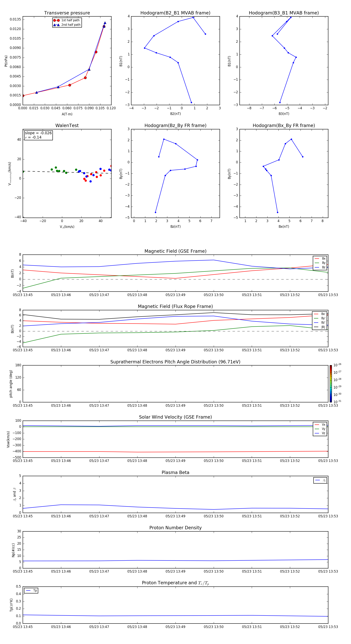Click the Plasma Beta plot title

pos(175,472)
